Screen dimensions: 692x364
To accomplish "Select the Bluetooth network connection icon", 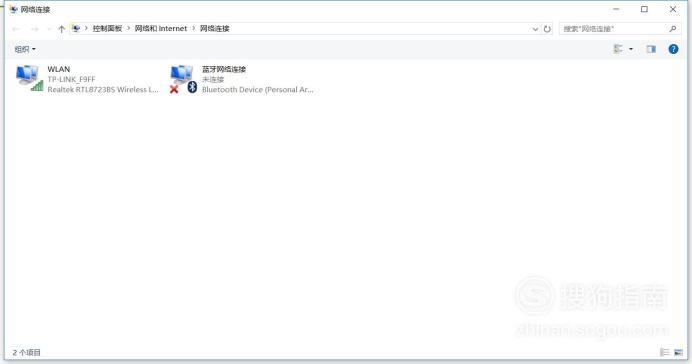I will pos(184,79).
